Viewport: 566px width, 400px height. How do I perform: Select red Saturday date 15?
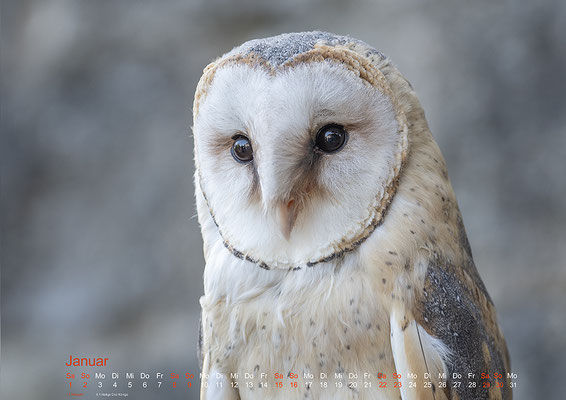(279, 385)
